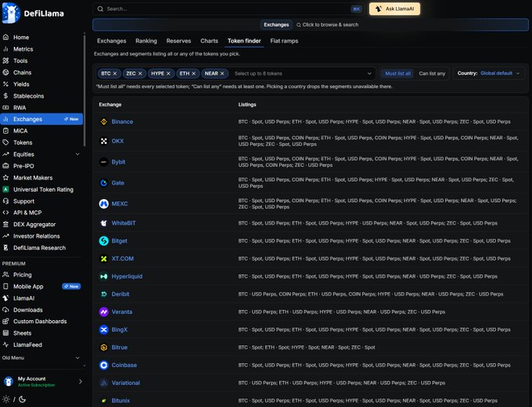Image resolution: width=532 pixels, height=407 pixels.
Task: Click the DEX Aggregator icon
Action: tap(5, 225)
